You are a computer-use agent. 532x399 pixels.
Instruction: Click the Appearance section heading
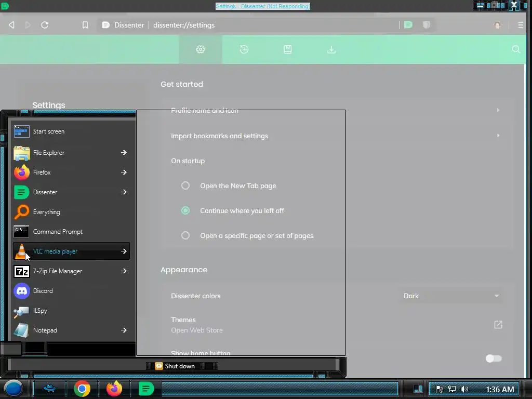coord(184,270)
